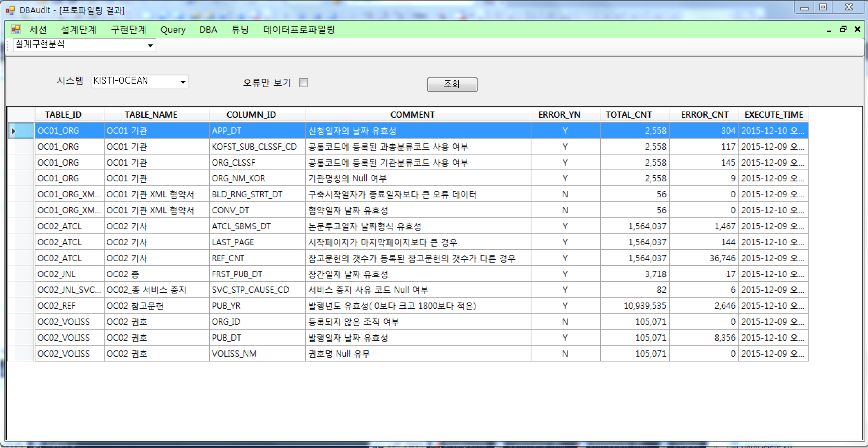Toggle the 오류만 보기 checkbox

click(303, 83)
